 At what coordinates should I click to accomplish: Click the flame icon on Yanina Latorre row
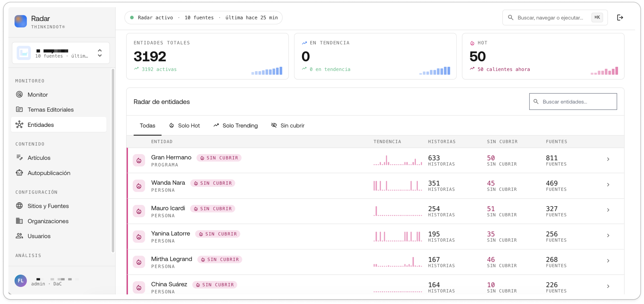(x=139, y=237)
